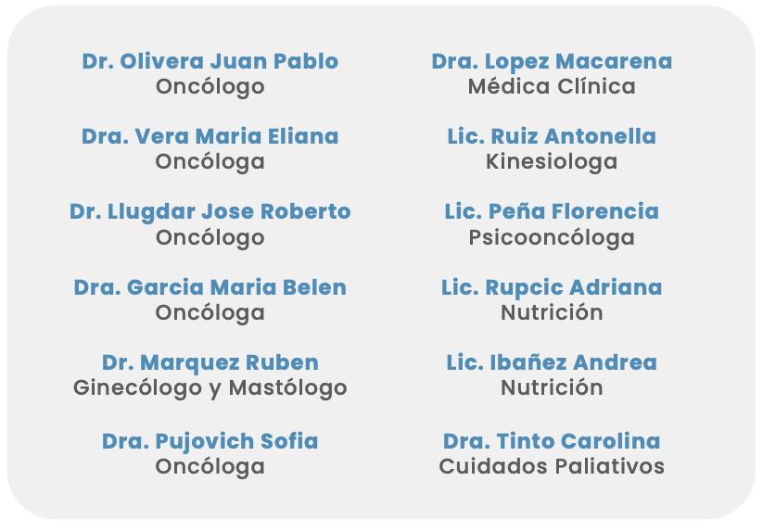Click Lic. Ibañez Andrea

[x=552, y=362]
